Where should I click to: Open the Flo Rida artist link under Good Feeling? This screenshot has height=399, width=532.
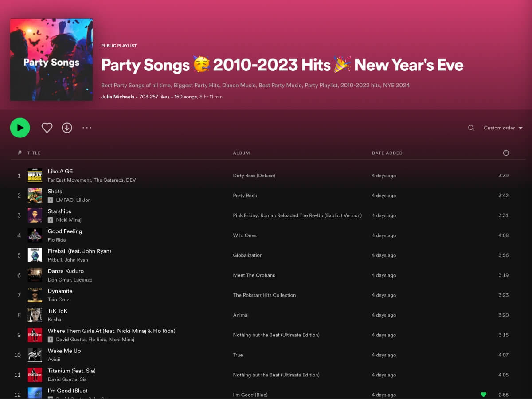tap(57, 240)
